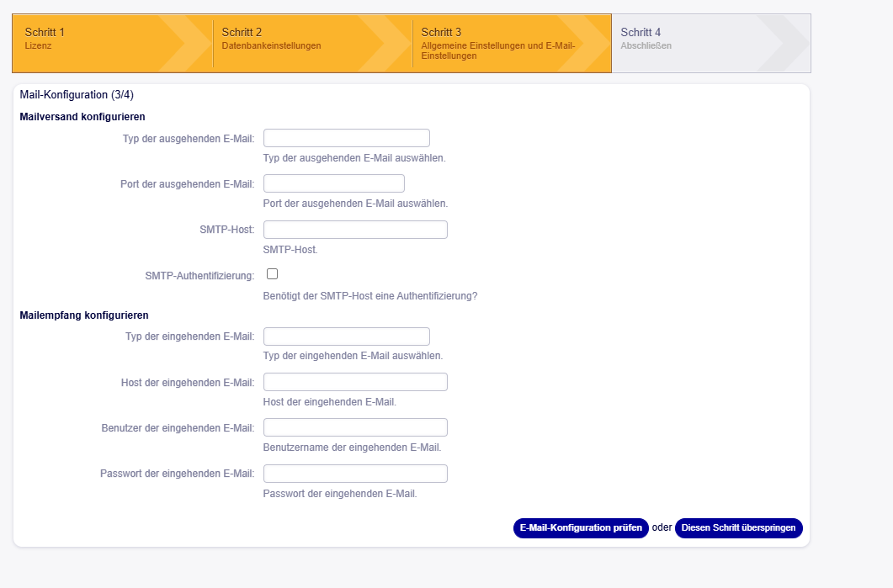
Task: Click the Passwort der eingehenden E-Mail: label
Action: (x=177, y=474)
